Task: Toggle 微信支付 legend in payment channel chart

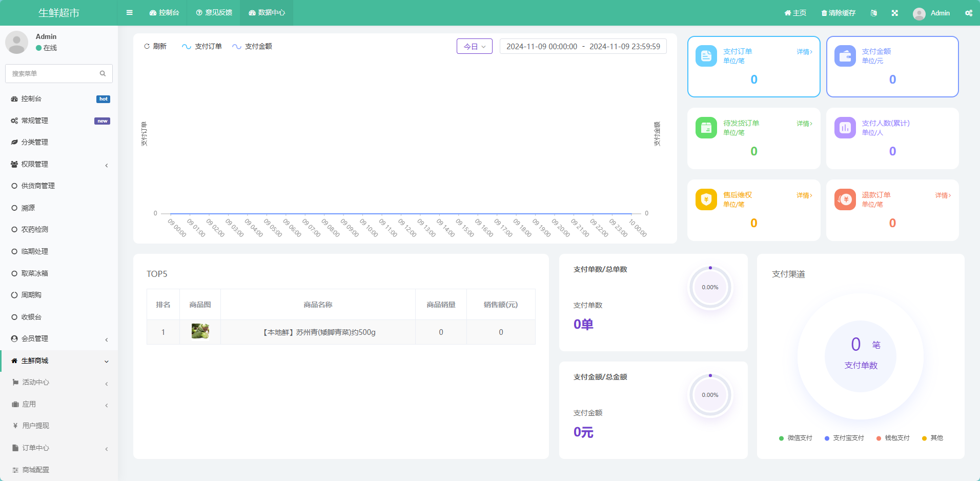Action: (x=795, y=438)
